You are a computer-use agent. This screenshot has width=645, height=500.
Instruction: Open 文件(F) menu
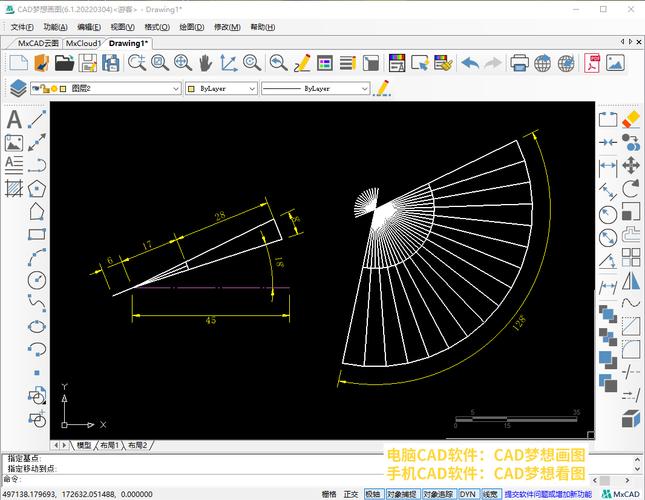(22, 27)
